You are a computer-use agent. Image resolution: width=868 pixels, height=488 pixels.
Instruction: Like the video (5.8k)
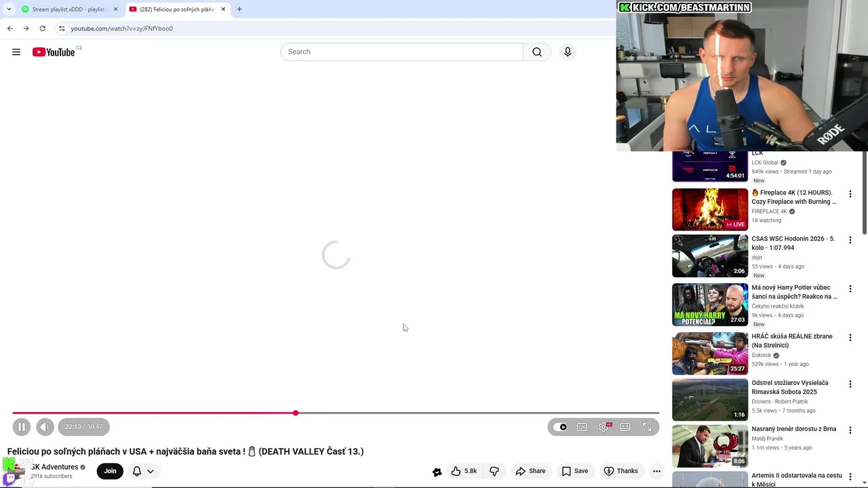coord(464,471)
